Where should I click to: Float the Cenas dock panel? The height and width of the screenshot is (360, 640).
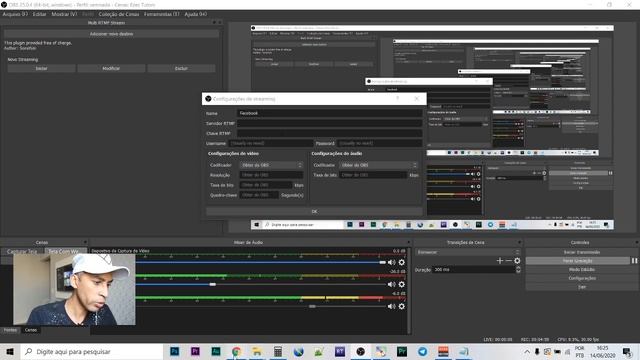[x=85, y=242]
